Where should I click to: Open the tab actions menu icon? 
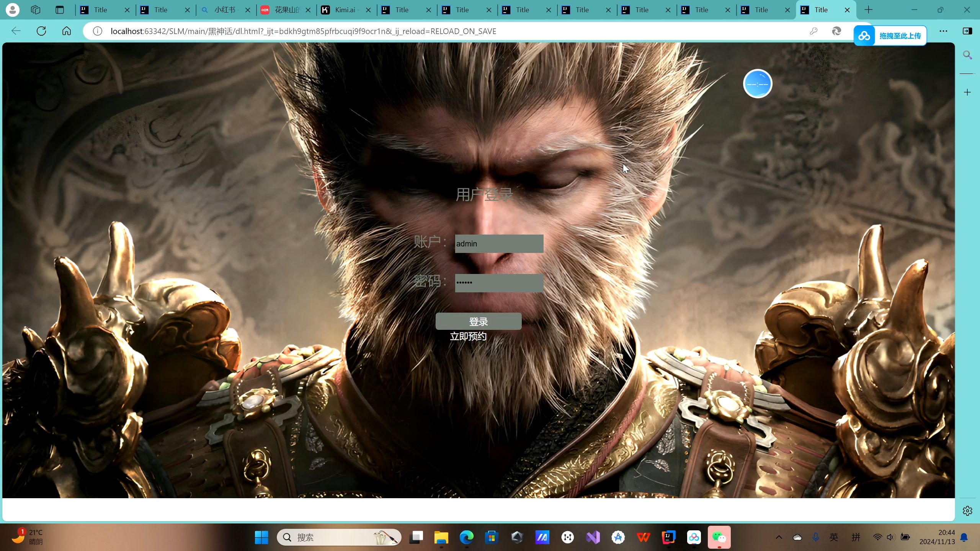pos(59,10)
